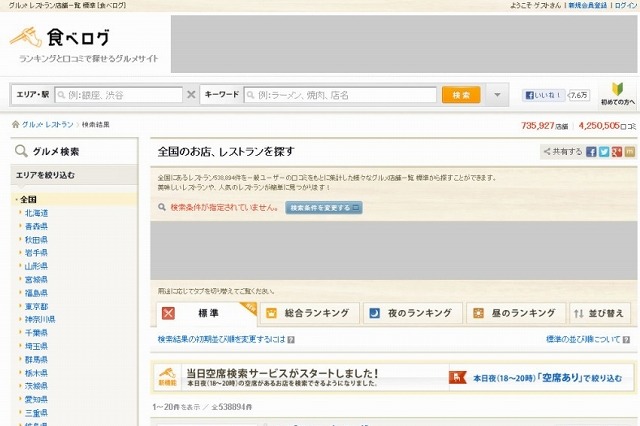Open 検索結果の初期並び順を変更するには link

221,339
